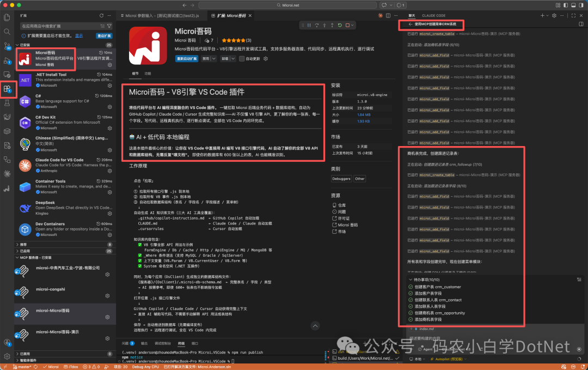Pause debugging in the debug toolbar

coord(309,26)
